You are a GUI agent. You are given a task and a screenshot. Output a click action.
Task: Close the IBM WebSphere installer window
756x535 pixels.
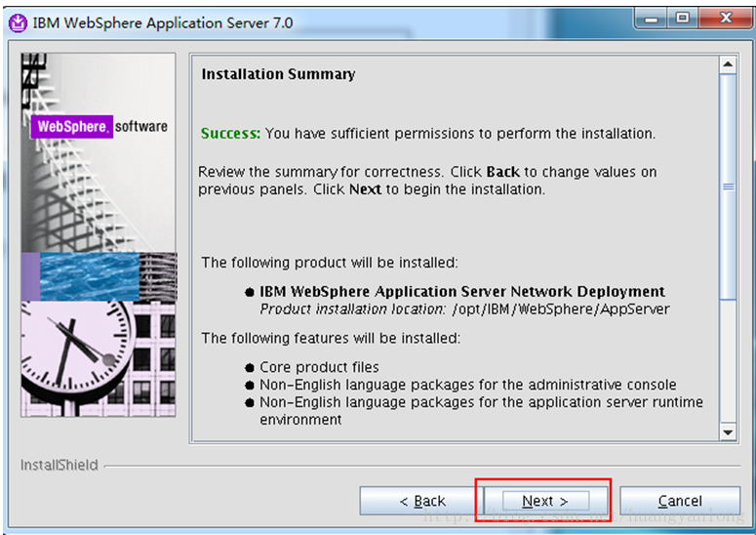[726, 19]
